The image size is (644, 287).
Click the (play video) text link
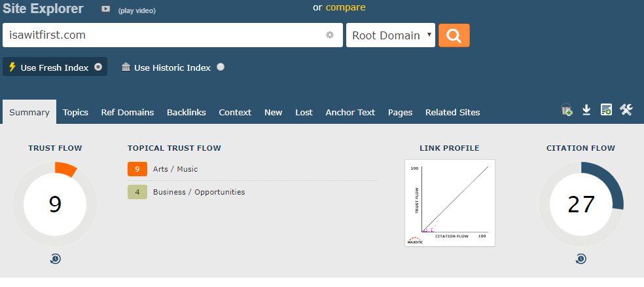[137, 10]
